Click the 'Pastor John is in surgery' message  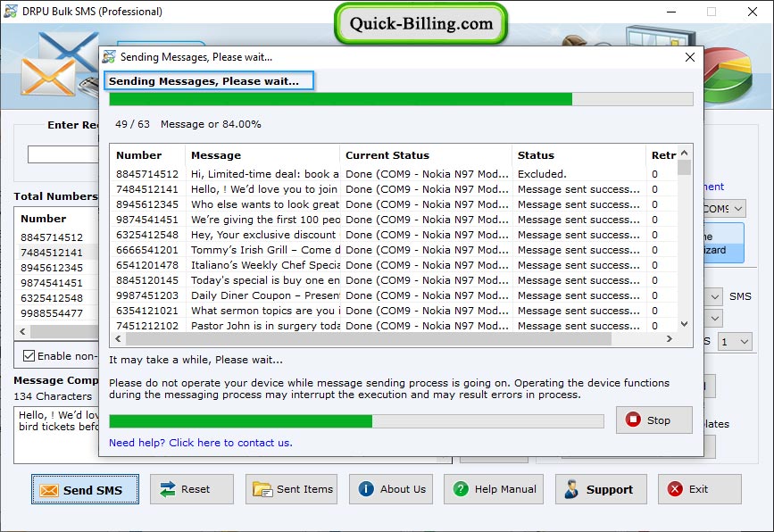point(265,326)
